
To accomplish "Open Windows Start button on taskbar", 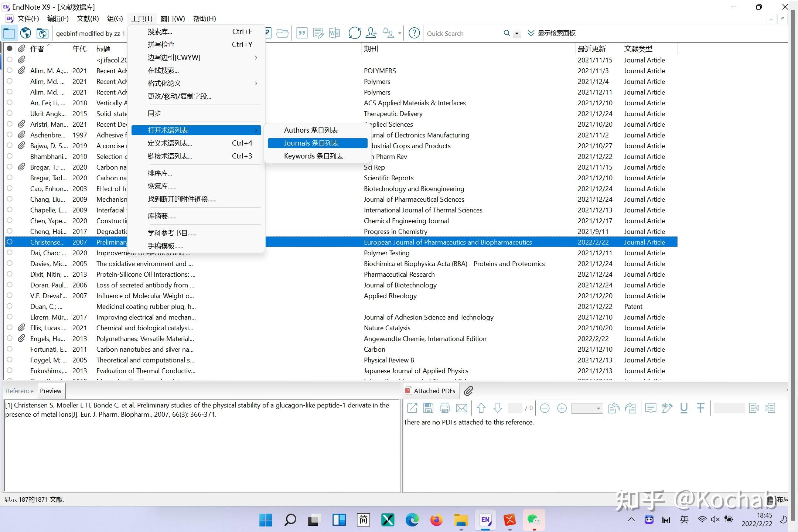I will (266, 520).
